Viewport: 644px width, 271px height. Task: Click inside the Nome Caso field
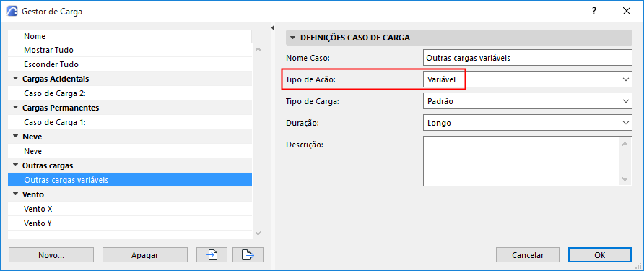pyautogui.click(x=527, y=58)
